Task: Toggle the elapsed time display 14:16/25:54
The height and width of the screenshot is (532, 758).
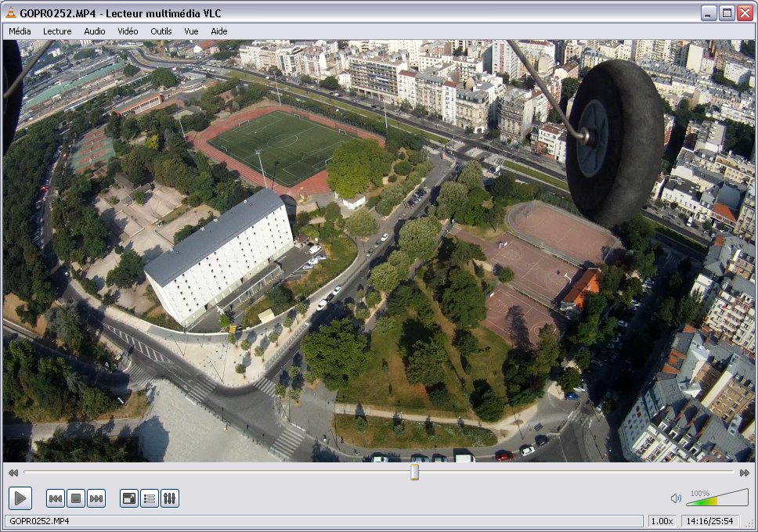Action: [x=709, y=521]
